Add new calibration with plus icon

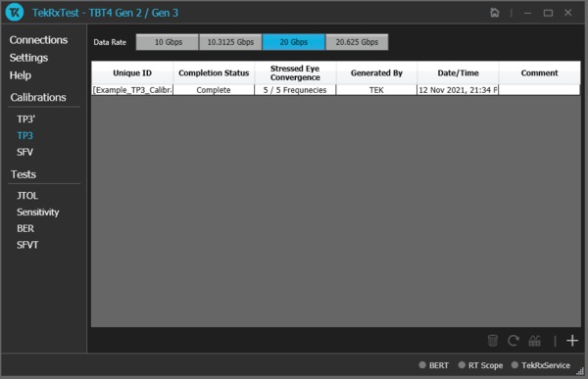(x=572, y=341)
